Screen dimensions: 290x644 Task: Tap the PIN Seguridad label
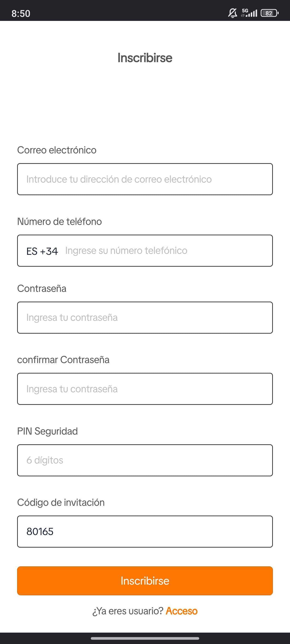(48, 431)
